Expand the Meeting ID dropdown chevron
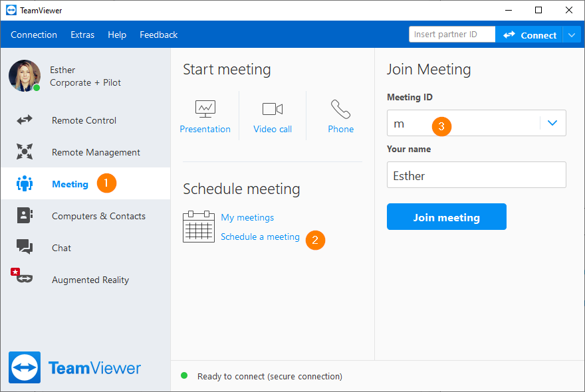This screenshot has width=585, height=392. coord(552,123)
